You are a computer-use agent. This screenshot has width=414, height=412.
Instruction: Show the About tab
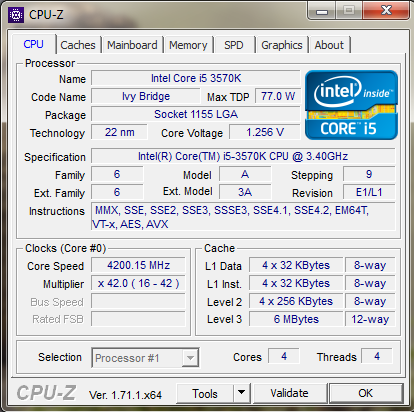(x=329, y=45)
